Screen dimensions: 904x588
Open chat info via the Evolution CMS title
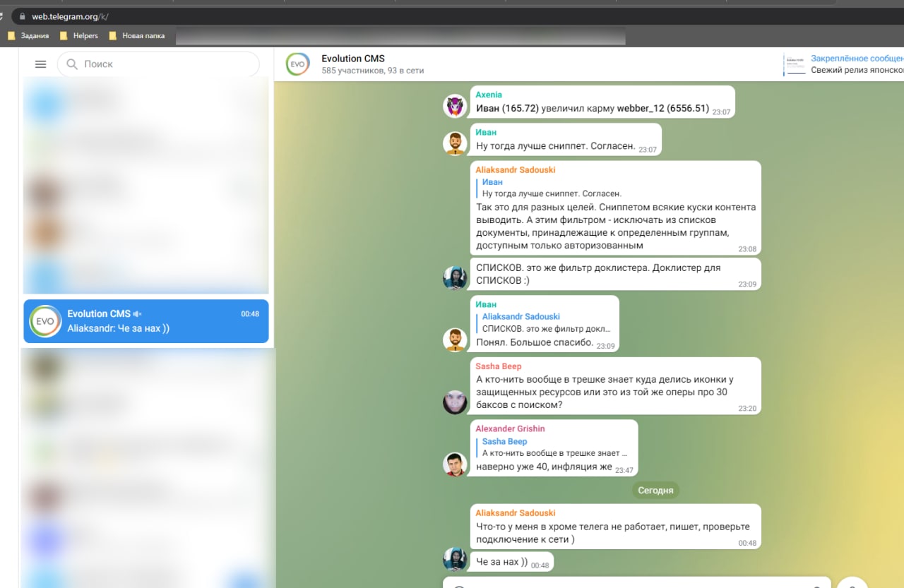pyautogui.click(x=353, y=59)
